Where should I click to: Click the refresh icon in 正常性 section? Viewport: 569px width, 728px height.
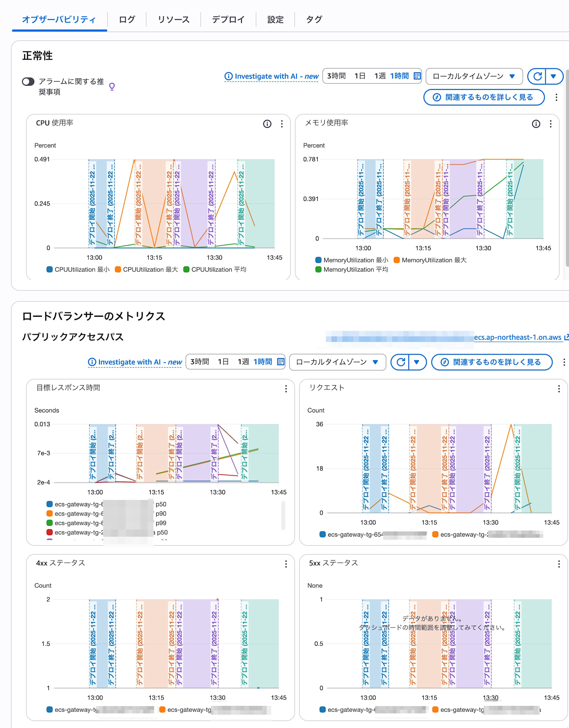pos(537,76)
